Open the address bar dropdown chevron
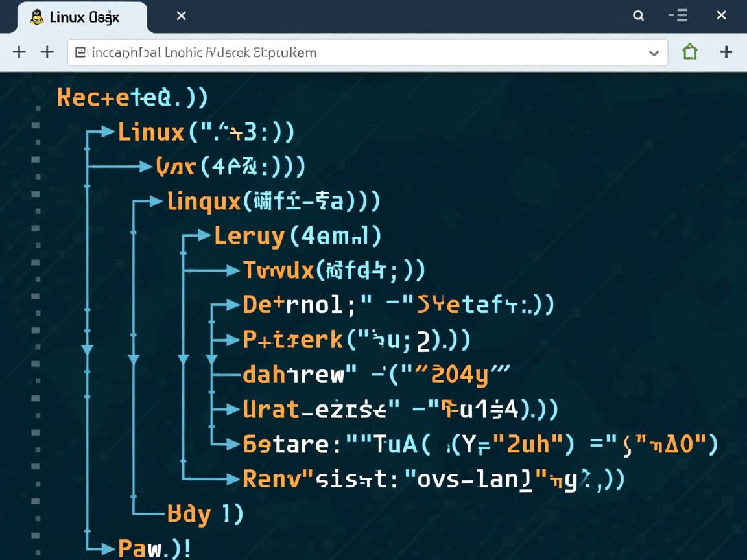The image size is (747, 560). (x=653, y=53)
